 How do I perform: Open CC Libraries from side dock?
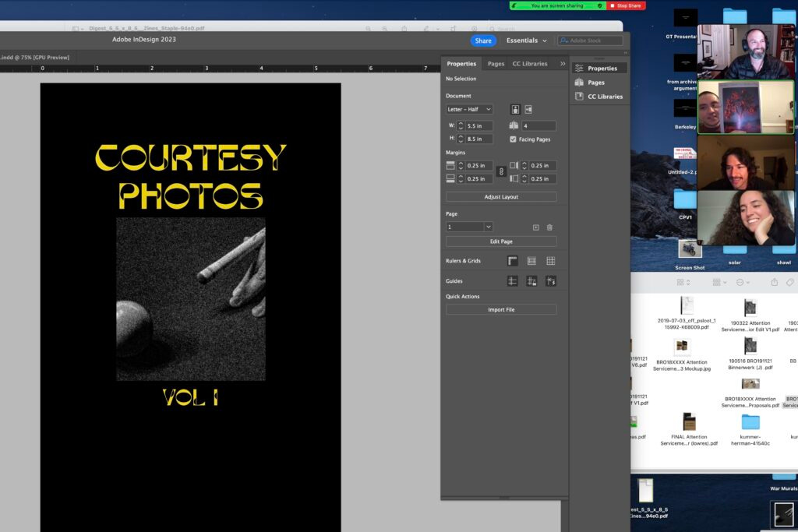click(x=599, y=96)
